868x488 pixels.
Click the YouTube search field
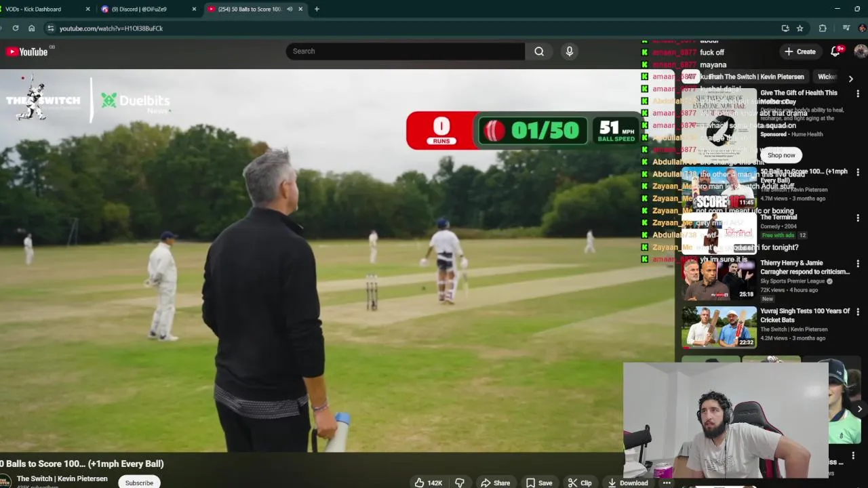click(406, 52)
